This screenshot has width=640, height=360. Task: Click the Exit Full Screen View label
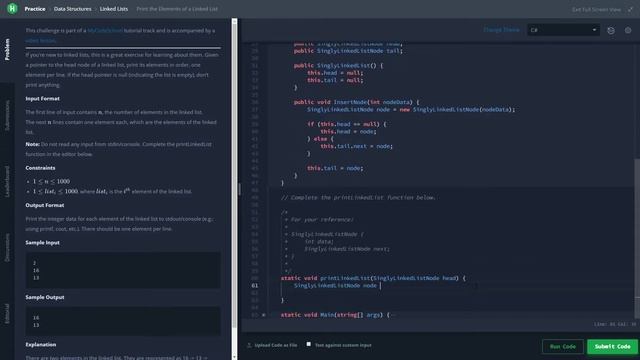[x=596, y=9]
